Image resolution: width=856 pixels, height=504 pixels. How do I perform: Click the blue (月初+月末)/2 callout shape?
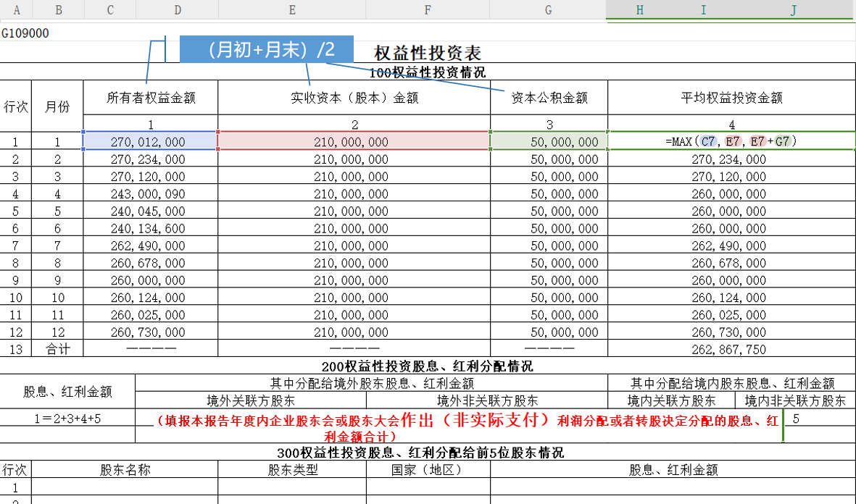click(x=266, y=50)
